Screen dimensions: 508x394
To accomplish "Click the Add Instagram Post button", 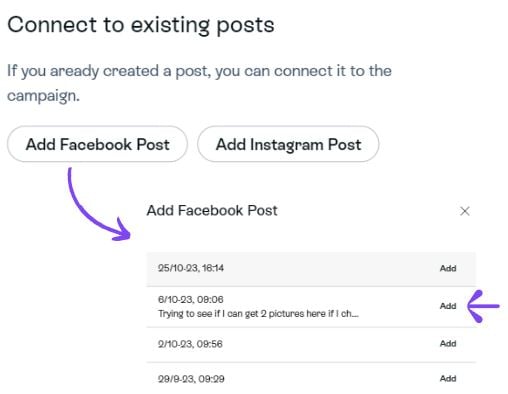I will tap(288, 144).
